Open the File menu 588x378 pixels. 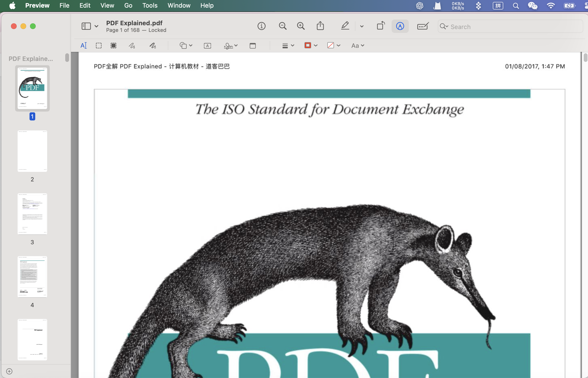[x=64, y=5]
